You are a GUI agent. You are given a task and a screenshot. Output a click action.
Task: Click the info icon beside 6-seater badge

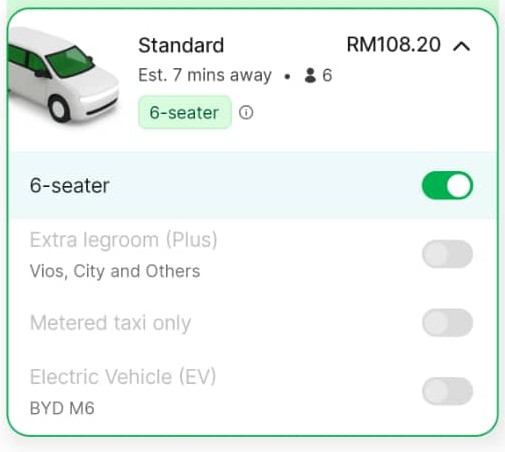coord(246,113)
